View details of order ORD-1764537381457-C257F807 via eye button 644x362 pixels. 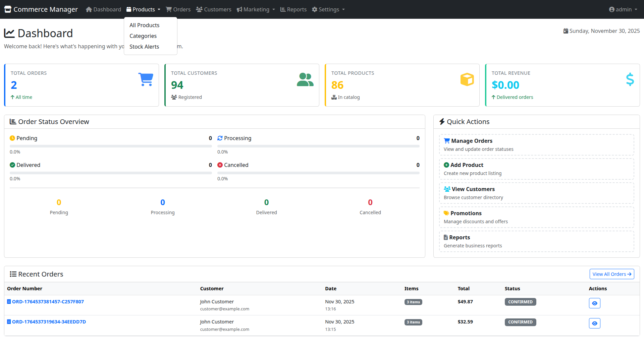coord(594,303)
